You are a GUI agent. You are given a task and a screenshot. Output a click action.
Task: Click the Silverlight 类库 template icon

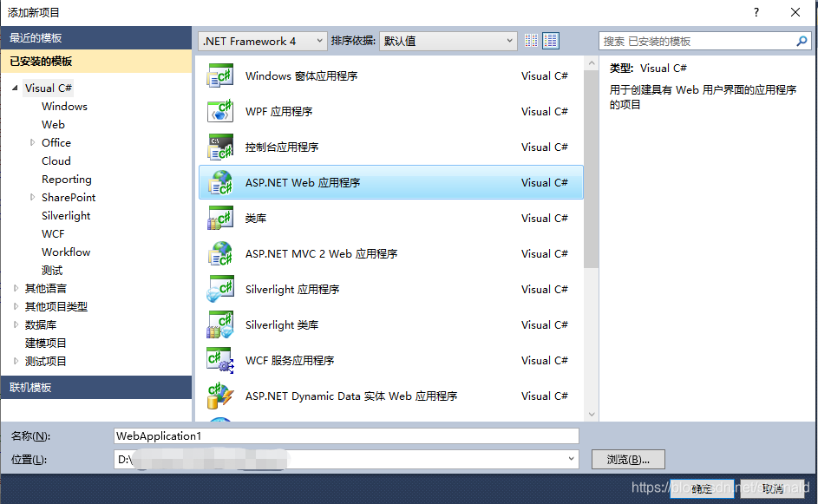[x=220, y=324]
